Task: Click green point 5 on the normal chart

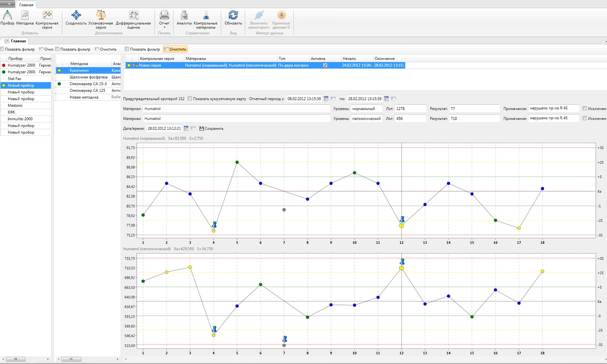Action: click(237, 162)
